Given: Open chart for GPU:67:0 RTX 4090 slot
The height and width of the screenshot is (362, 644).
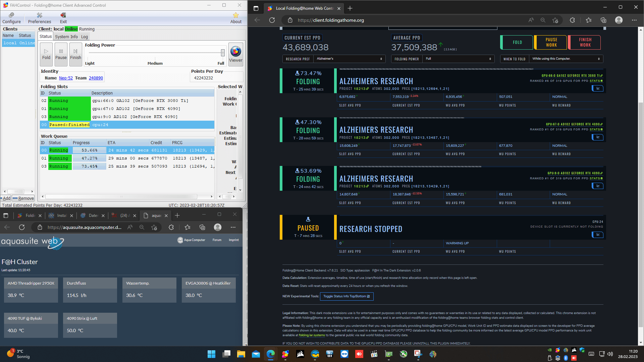Looking at the screenshot, I should click(597, 137).
